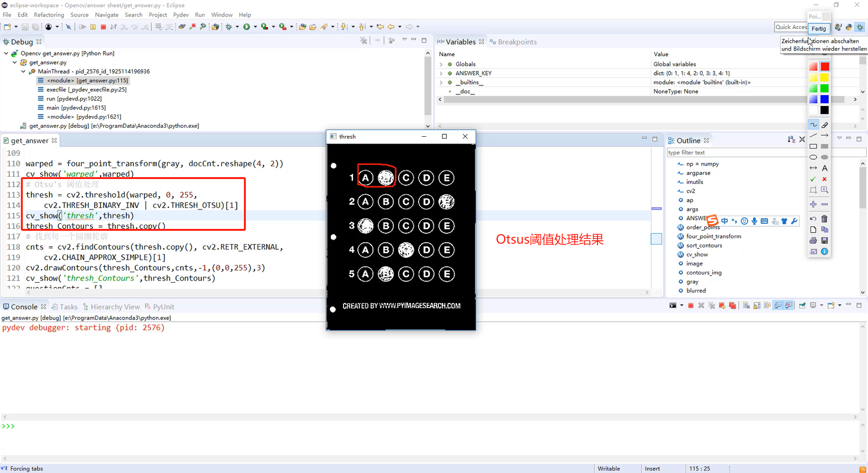Click the green Run button in toolbar

(247, 27)
